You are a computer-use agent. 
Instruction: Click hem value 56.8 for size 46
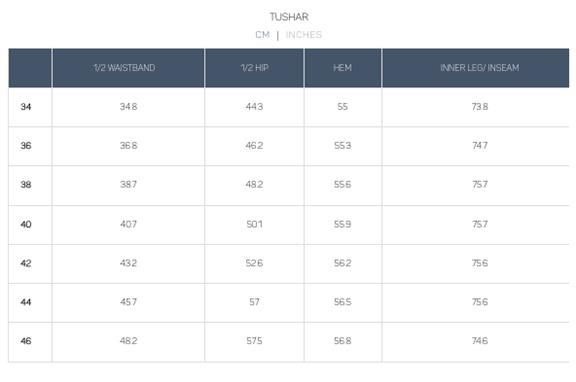point(342,341)
